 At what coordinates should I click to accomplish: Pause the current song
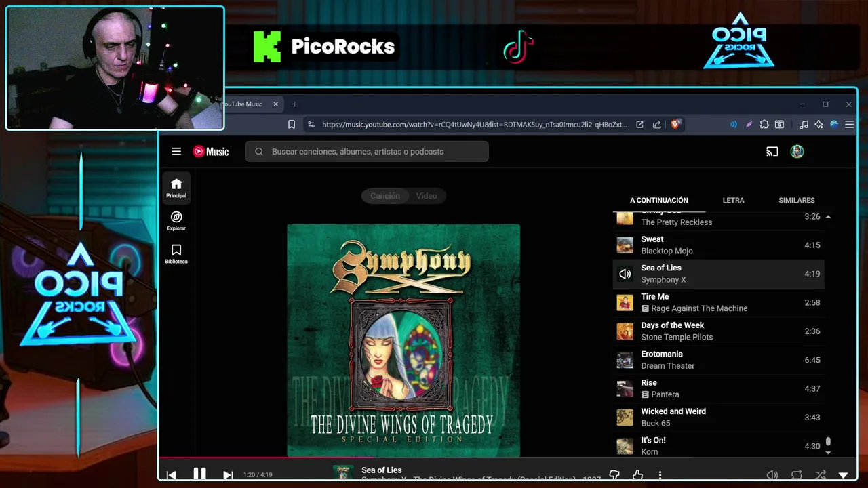point(199,474)
